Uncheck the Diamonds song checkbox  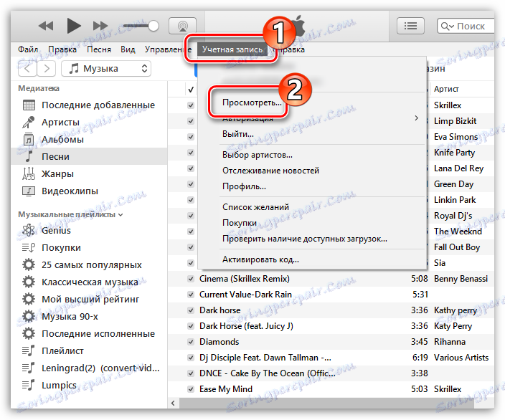point(191,342)
